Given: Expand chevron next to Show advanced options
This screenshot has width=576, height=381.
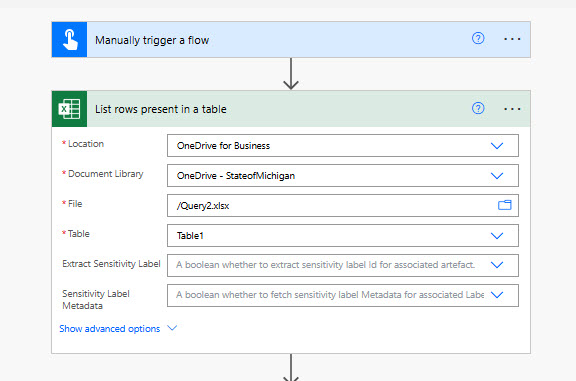Looking at the screenshot, I should (x=172, y=327).
